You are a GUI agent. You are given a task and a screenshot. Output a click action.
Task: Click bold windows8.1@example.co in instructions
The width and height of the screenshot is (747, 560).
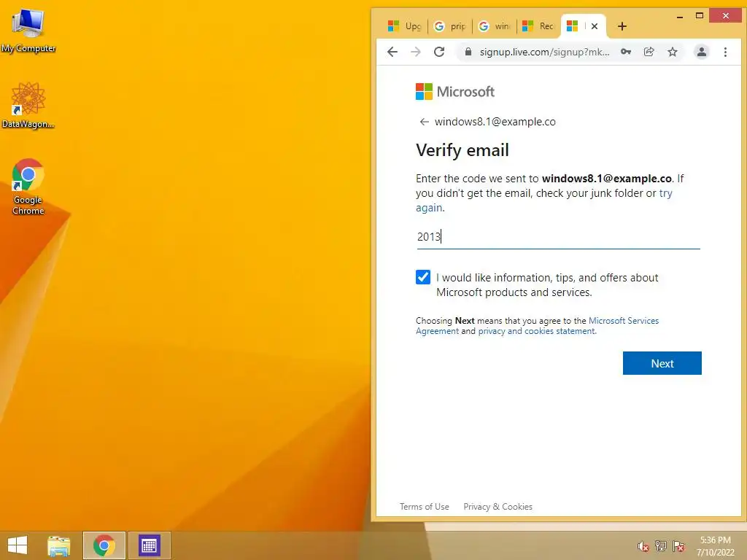606,179
